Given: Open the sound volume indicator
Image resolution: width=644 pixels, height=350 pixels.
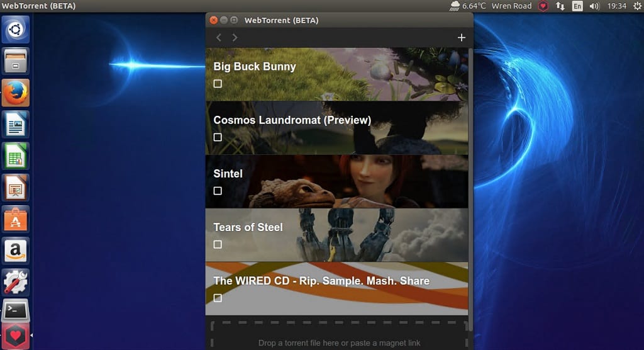Looking at the screenshot, I should pos(594,6).
